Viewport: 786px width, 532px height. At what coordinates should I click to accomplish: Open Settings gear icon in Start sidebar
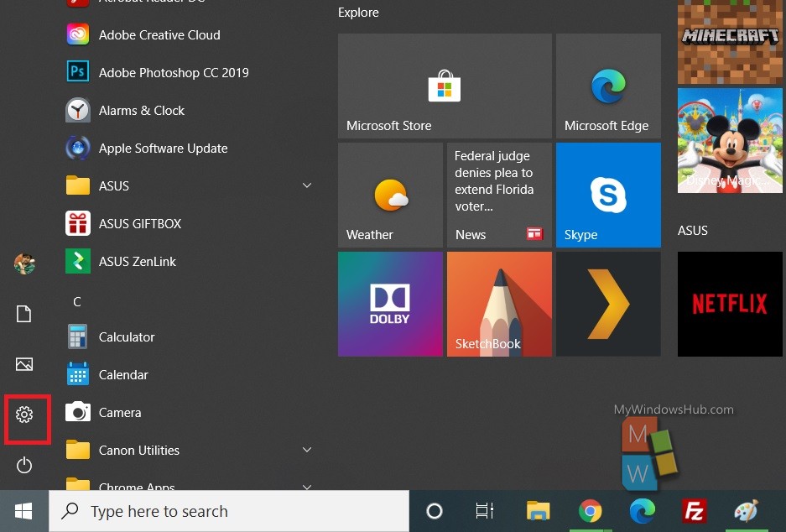(x=24, y=414)
